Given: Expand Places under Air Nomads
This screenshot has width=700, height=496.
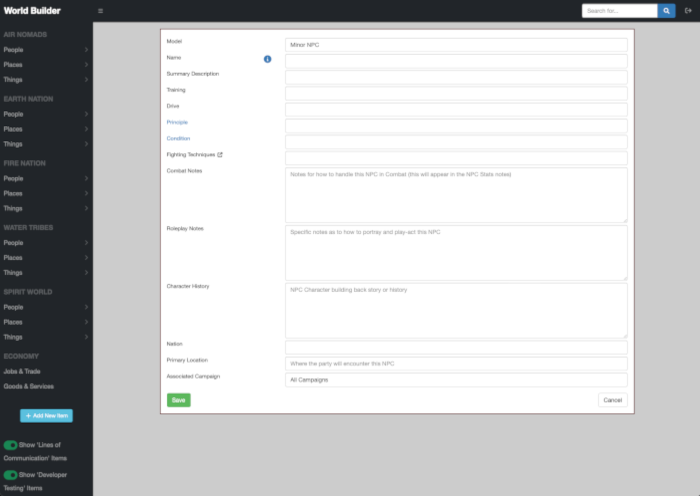Looking at the screenshot, I should (x=46, y=65).
